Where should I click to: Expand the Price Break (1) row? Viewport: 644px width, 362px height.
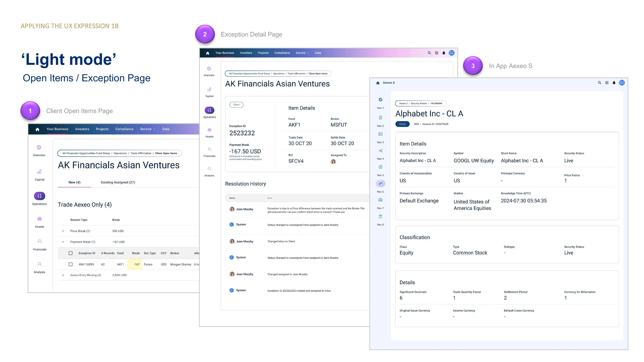coord(63,231)
